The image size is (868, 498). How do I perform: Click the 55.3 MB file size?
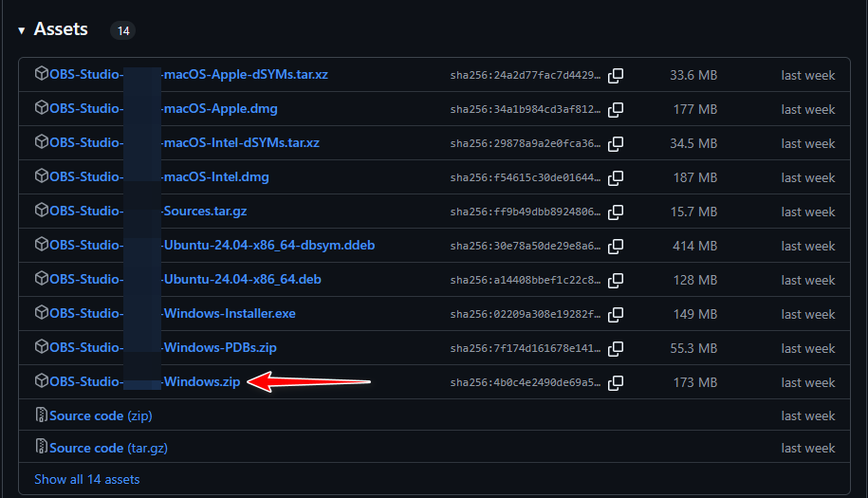click(693, 349)
